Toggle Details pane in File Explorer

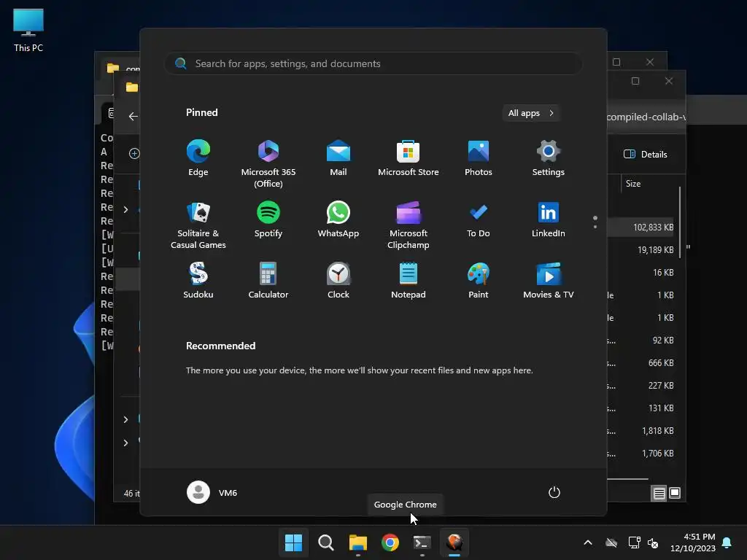click(646, 155)
